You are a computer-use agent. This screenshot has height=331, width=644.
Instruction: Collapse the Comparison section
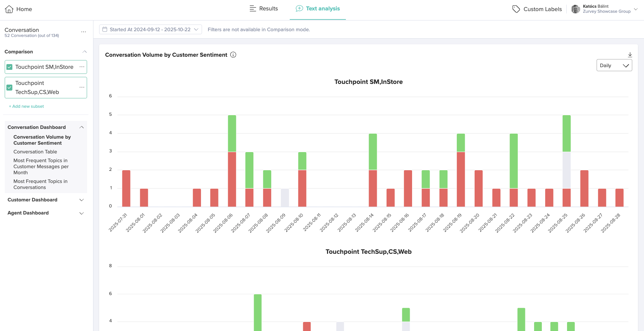(84, 52)
